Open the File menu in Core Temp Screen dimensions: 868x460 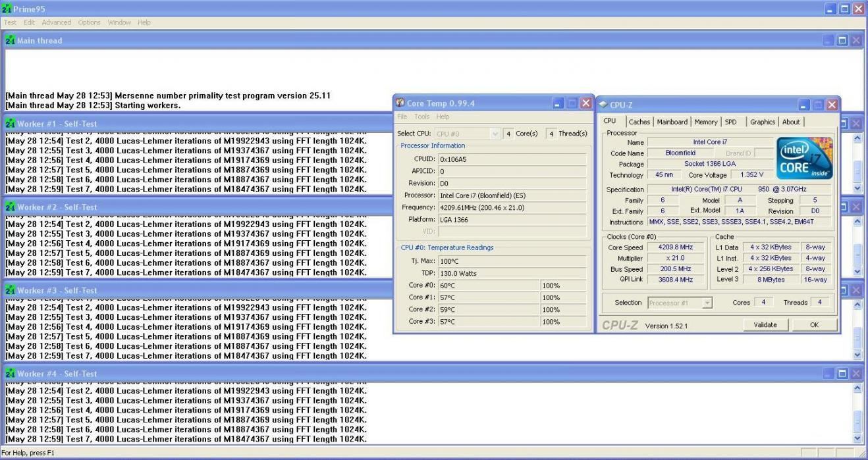pyautogui.click(x=402, y=116)
